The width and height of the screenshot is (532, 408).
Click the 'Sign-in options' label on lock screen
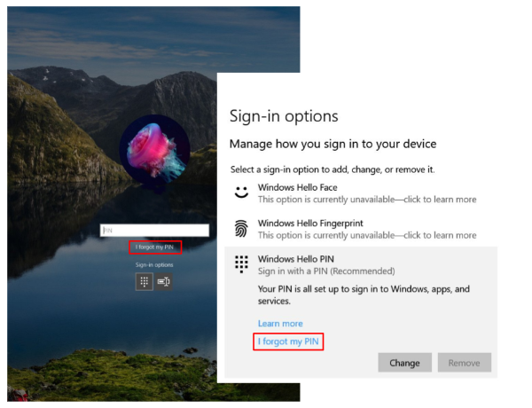[154, 265]
